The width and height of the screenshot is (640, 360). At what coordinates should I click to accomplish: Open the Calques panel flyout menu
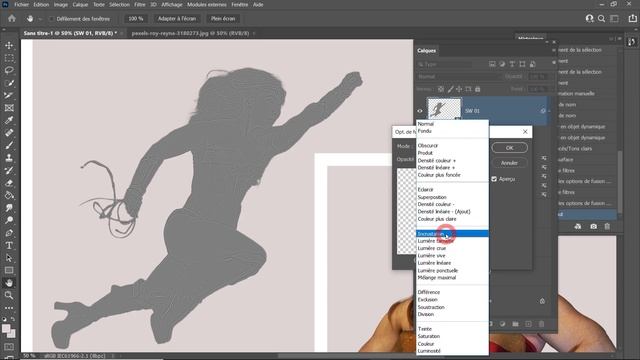pyautogui.click(x=554, y=51)
